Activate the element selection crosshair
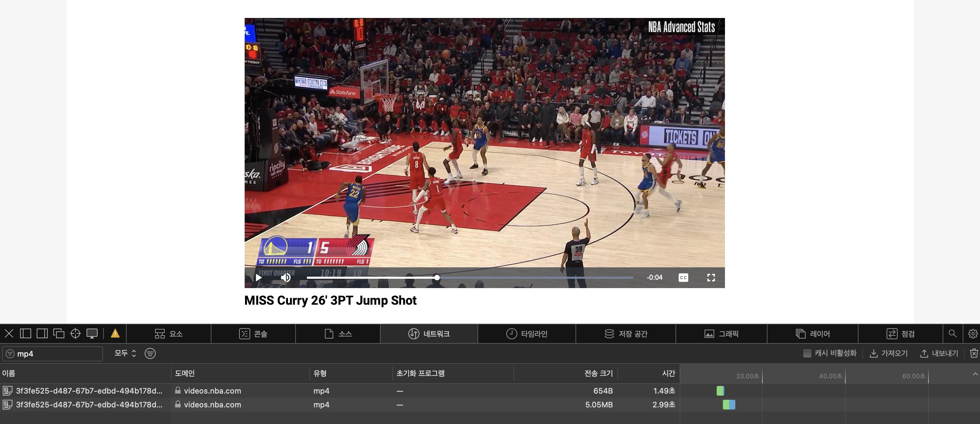The width and height of the screenshot is (980, 424). pyautogui.click(x=75, y=333)
